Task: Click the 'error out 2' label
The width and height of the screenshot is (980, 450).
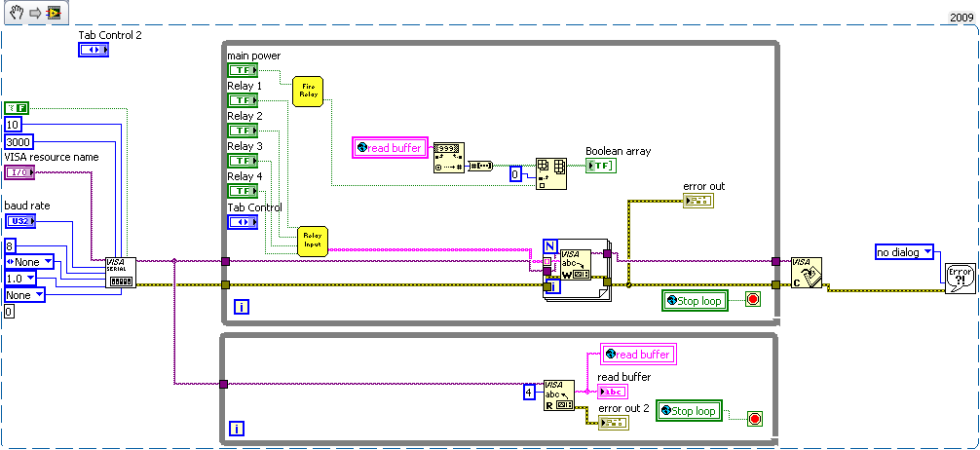Action: pos(623,408)
